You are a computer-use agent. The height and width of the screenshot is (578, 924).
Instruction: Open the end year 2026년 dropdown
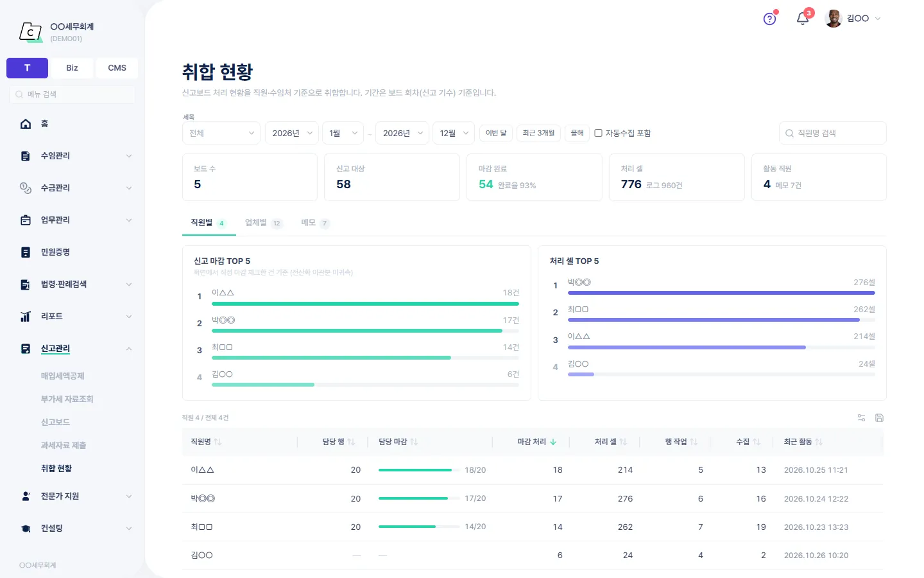click(402, 133)
